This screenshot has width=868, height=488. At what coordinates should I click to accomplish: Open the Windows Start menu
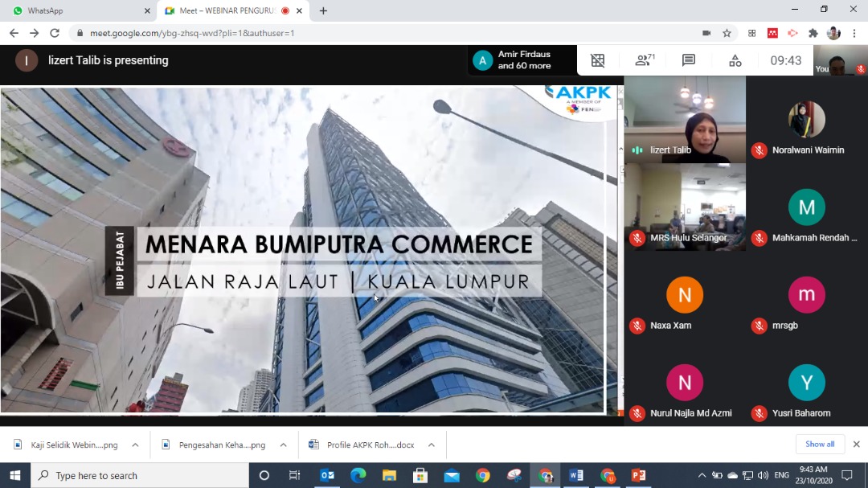click(x=15, y=475)
